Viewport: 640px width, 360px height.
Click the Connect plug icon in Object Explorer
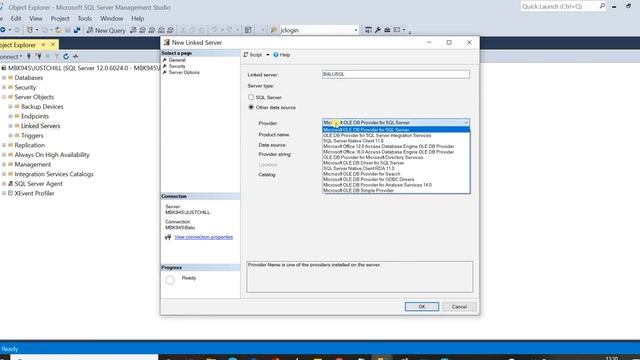(x=29, y=56)
